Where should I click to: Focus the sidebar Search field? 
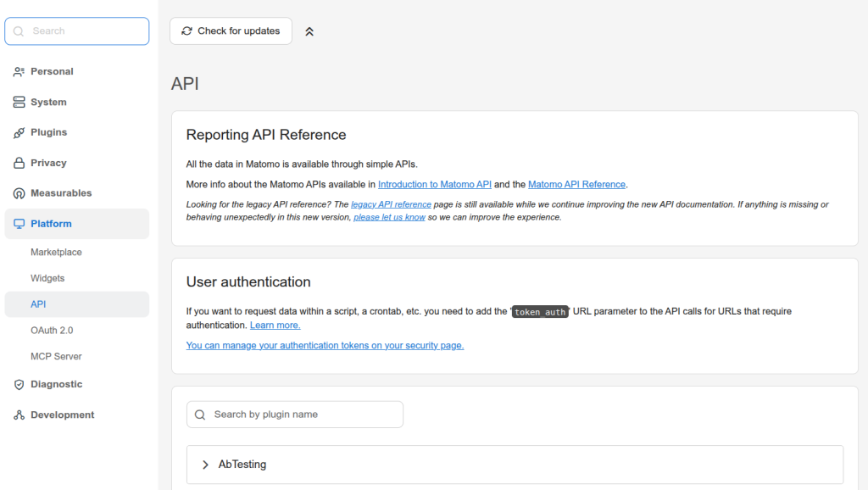coord(77,31)
